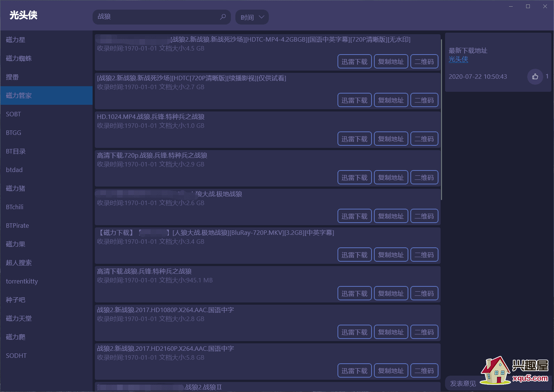
Task: Open the 时间 sort dropdown
Action: coord(252,17)
